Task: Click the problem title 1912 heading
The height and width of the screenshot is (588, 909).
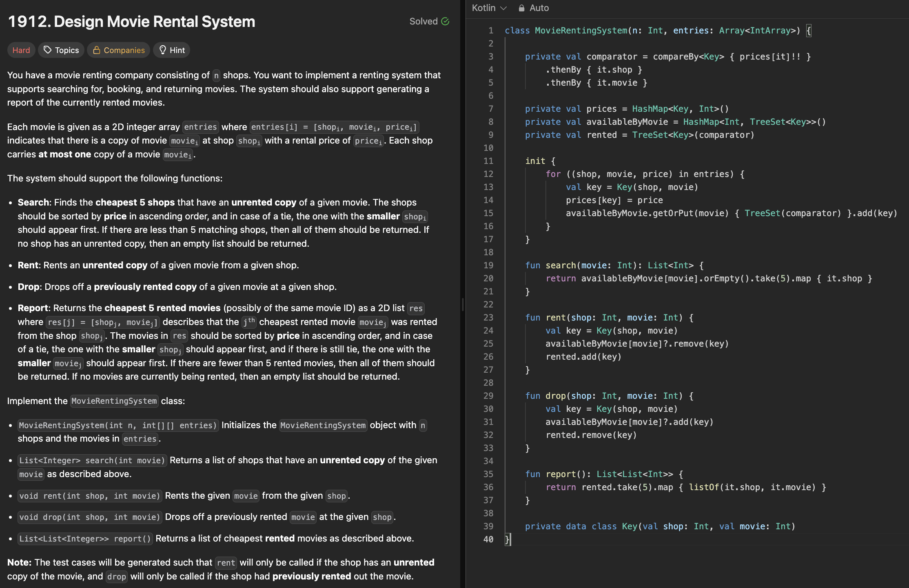Action: pos(131,22)
